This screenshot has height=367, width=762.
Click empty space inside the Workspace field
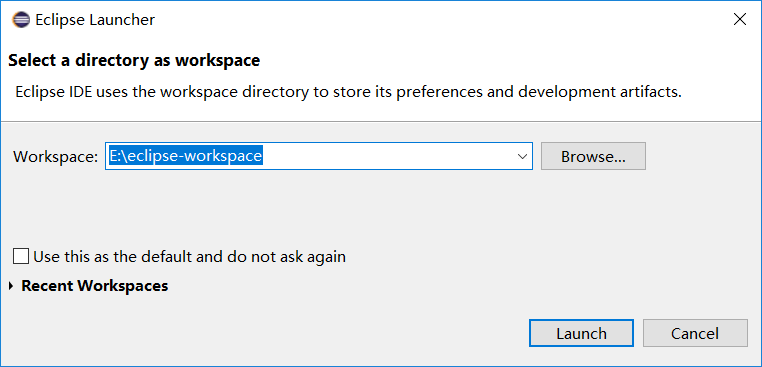389,156
